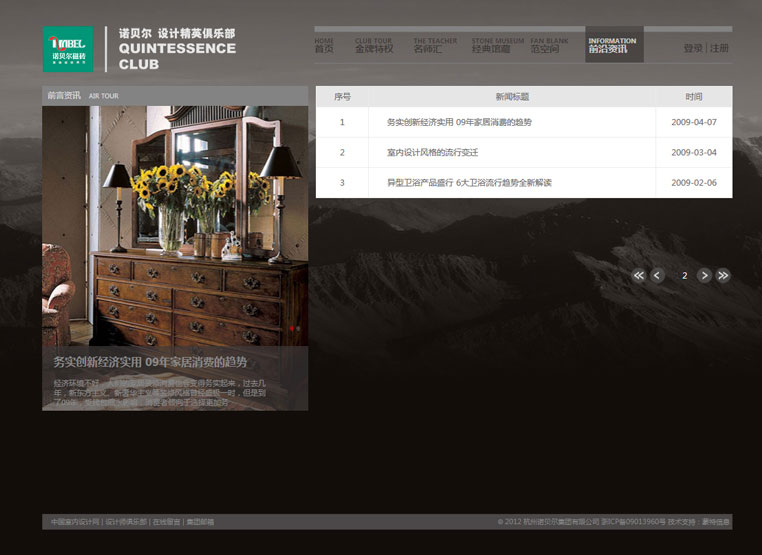
Task: Click current page number 2 in pagination
Action: pos(684,275)
